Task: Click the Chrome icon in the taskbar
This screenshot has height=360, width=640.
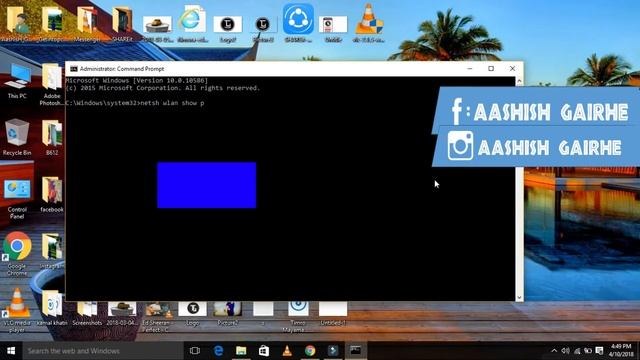Action: click(310, 351)
